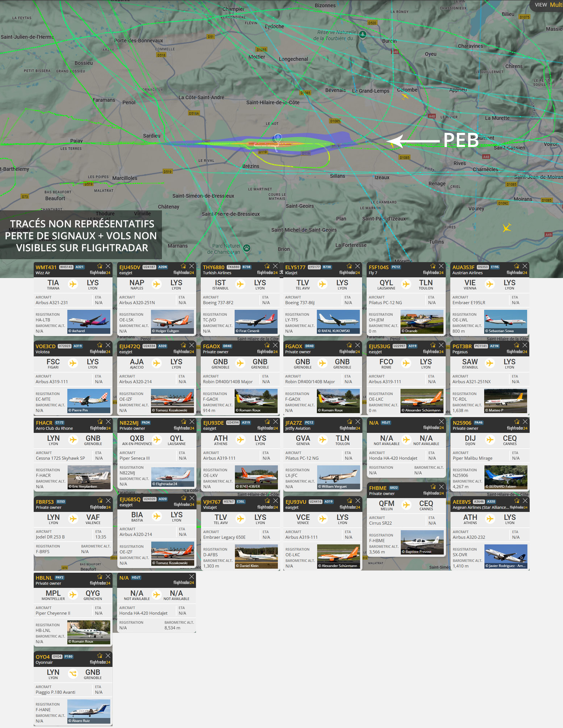563x728 pixels.
Task: Toggle the star on the AUA353F Austrian card
Action: click(517, 266)
